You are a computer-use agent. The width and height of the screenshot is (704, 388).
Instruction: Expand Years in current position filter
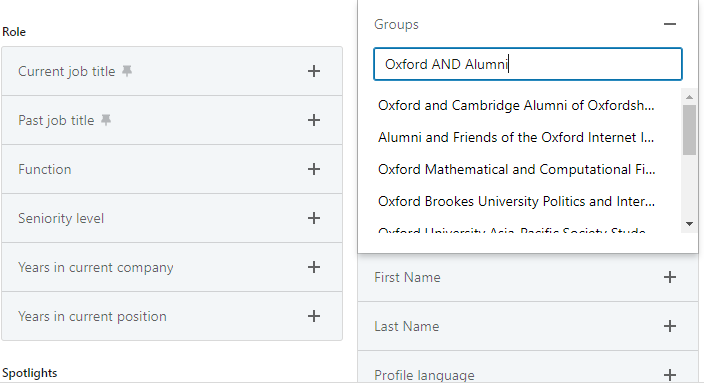click(x=314, y=316)
